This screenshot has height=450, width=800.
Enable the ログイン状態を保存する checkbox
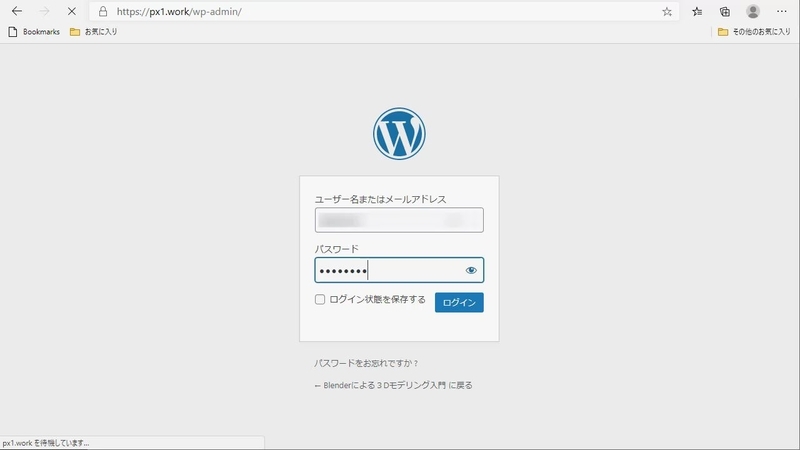[320, 299]
